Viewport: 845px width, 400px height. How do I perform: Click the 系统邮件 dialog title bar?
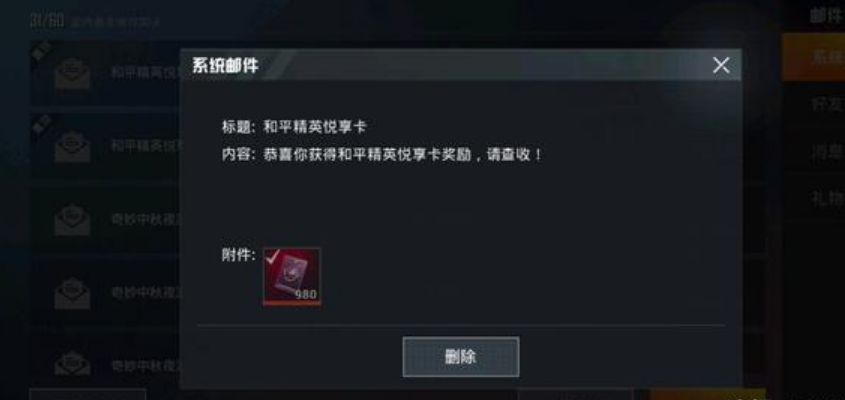coord(461,65)
